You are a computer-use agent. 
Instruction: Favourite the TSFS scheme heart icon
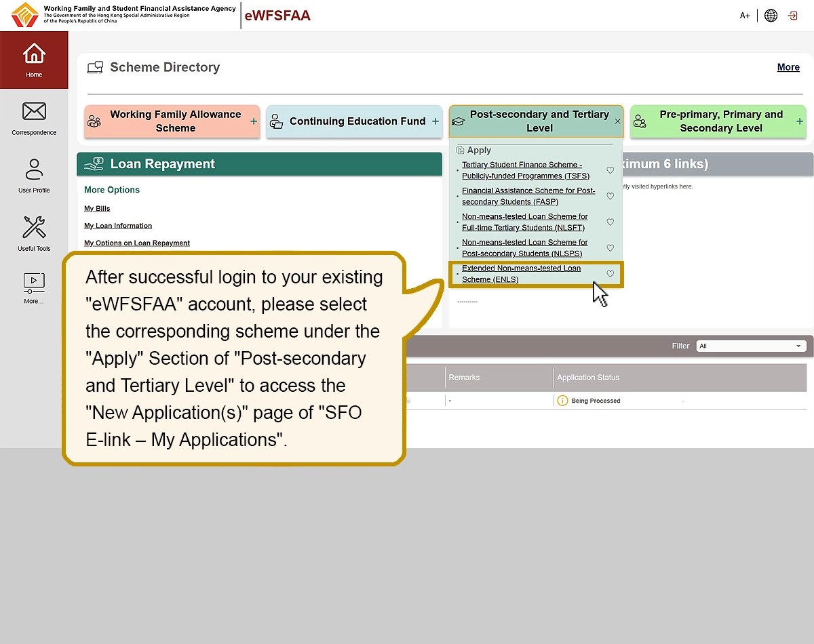[x=610, y=171]
